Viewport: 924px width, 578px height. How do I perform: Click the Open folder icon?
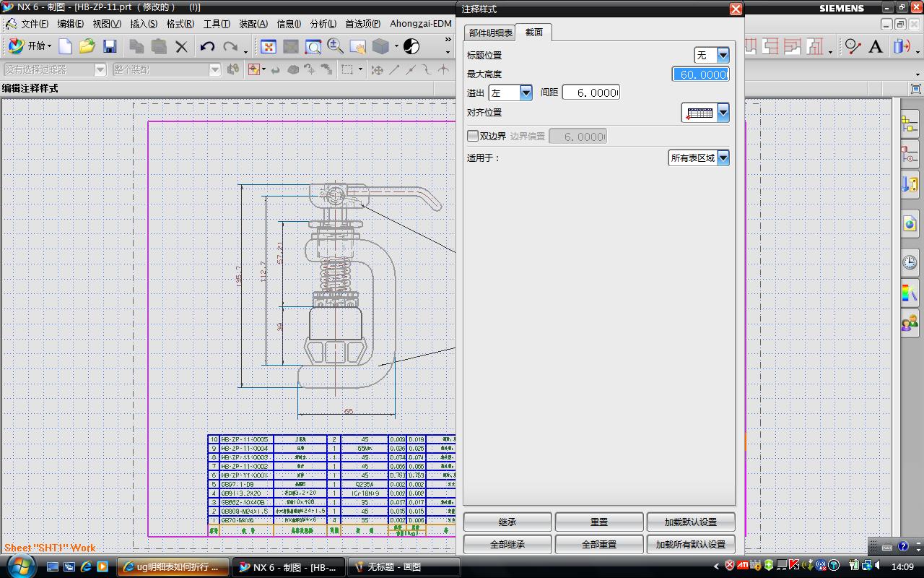pyautogui.click(x=87, y=47)
